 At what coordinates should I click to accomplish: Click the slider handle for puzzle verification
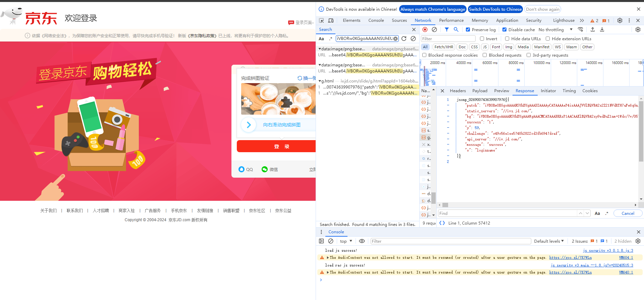(x=249, y=125)
